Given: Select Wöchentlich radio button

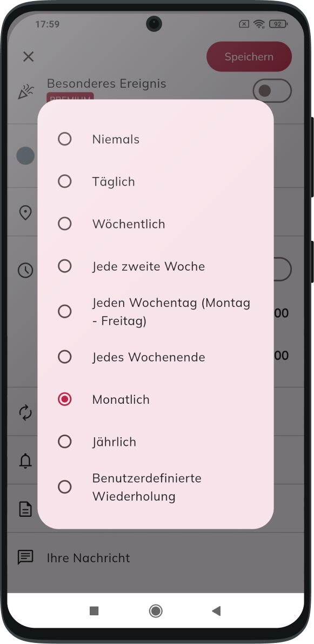Looking at the screenshot, I should [155, 224].
